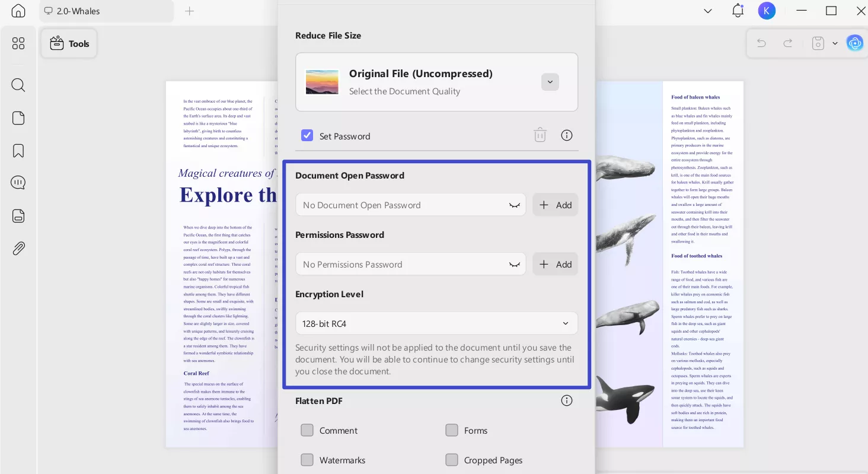Expand the document quality dropdown

(x=550, y=82)
